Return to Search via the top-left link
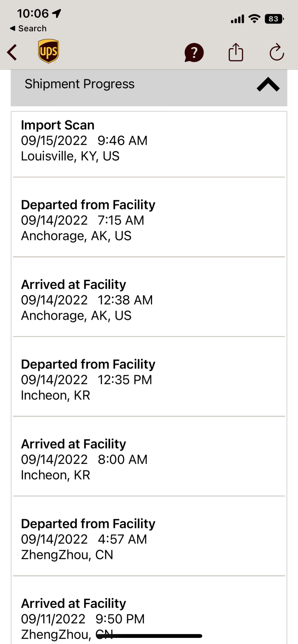 [x=28, y=28]
